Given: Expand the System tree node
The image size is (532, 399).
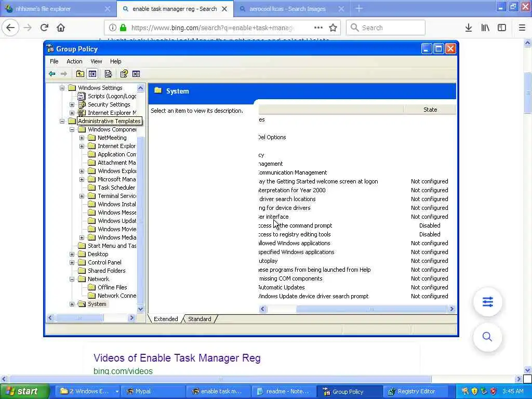Looking at the screenshot, I should 72,304.
